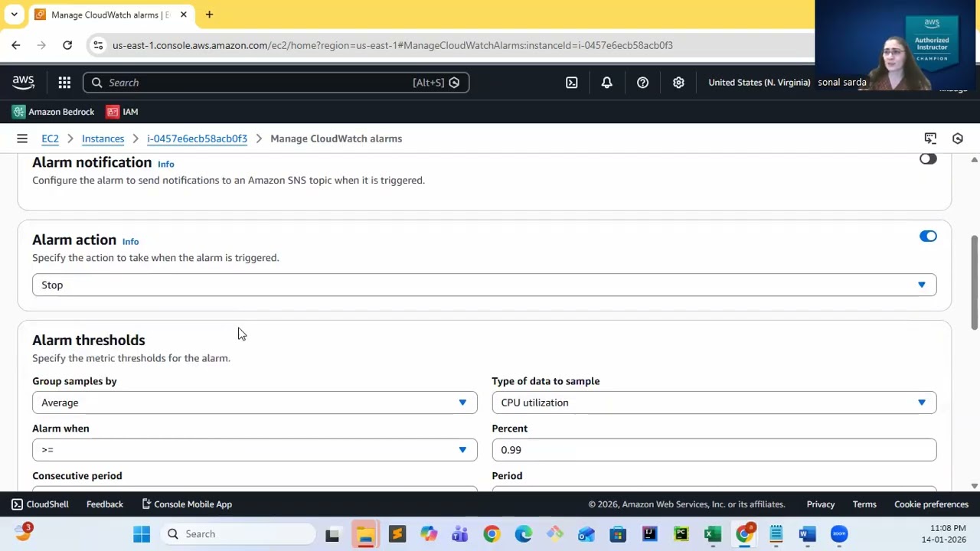Open Microsoft Edge from the taskbar
Image resolution: width=980 pixels, height=551 pixels.
coord(523,534)
